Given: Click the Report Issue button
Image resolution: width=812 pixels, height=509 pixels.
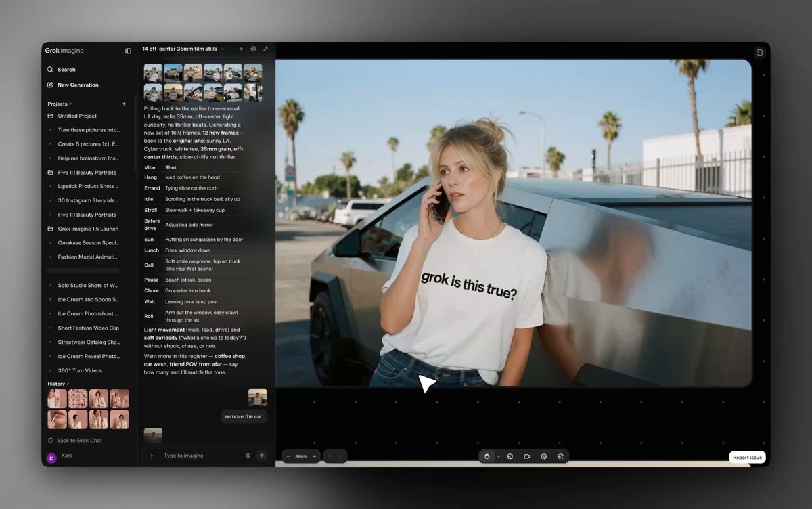Looking at the screenshot, I should point(747,458).
